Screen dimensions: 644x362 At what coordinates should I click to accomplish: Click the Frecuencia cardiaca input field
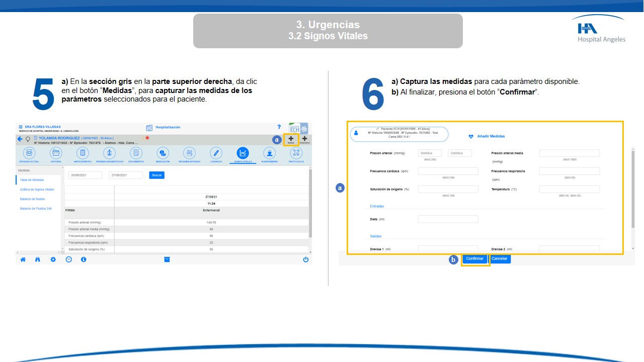[448, 171]
